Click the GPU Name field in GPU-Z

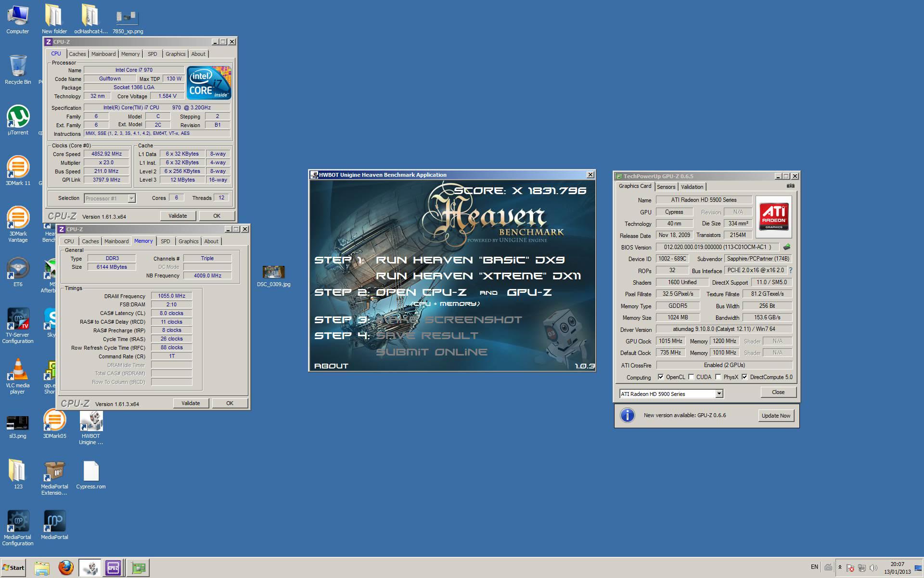[x=704, y=200]
